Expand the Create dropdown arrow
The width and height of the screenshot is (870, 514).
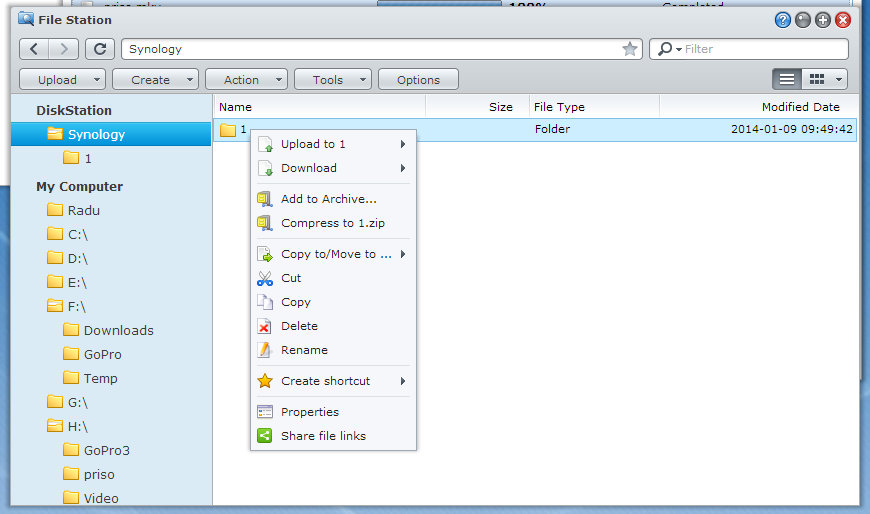pyautogui.click(x=190, y=79)
